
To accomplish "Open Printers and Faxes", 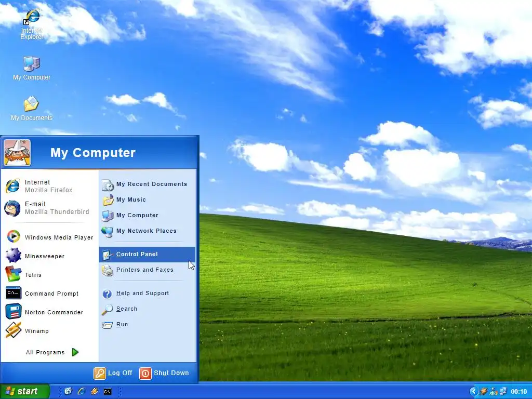I will 148,270.
